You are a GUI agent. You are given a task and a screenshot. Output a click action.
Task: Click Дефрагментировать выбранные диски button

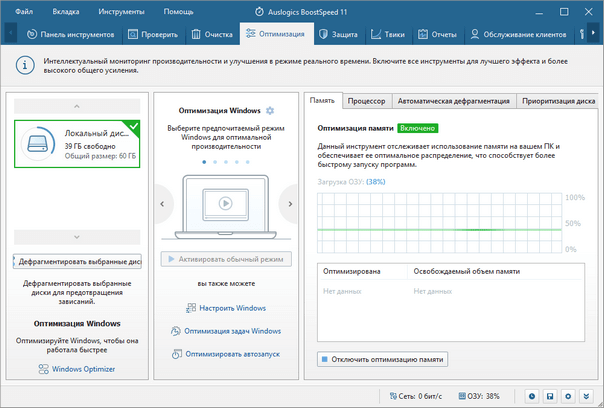77,261
